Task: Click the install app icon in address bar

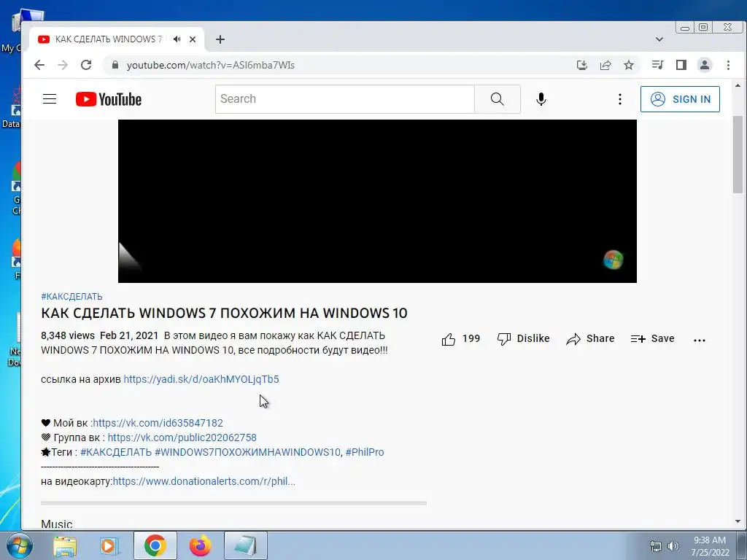Action: point(581,65)
